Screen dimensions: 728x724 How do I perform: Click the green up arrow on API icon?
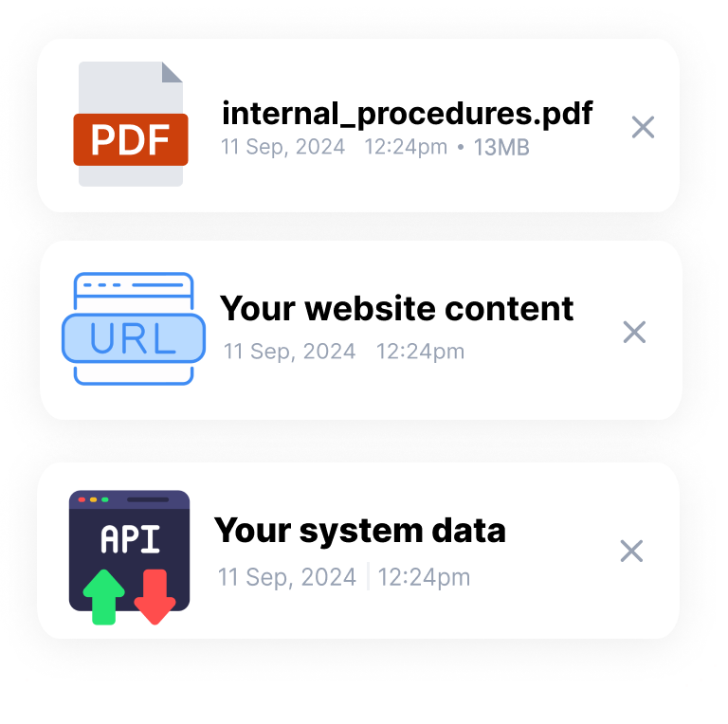tap(103, 597)
